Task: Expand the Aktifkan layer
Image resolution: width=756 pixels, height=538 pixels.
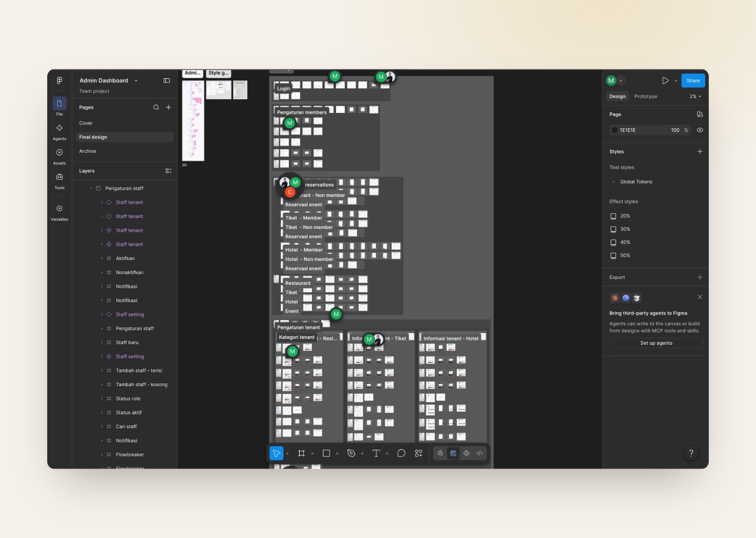Action: [x=102, y=258]
